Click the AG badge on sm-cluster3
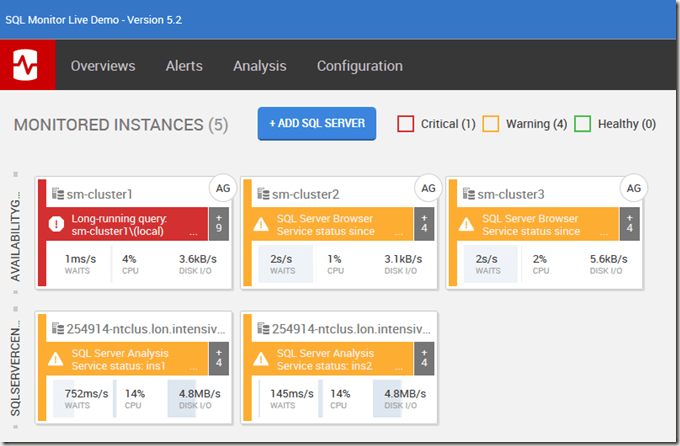Viewport: 680px width, 446px height. click(x=634, y=188)
